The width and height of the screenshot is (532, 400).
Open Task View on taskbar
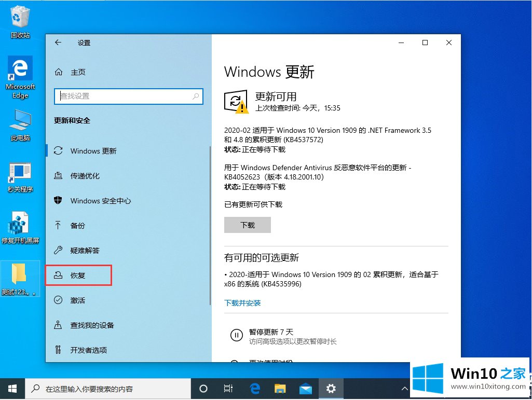pyautogui.click(x=228, y=389)
